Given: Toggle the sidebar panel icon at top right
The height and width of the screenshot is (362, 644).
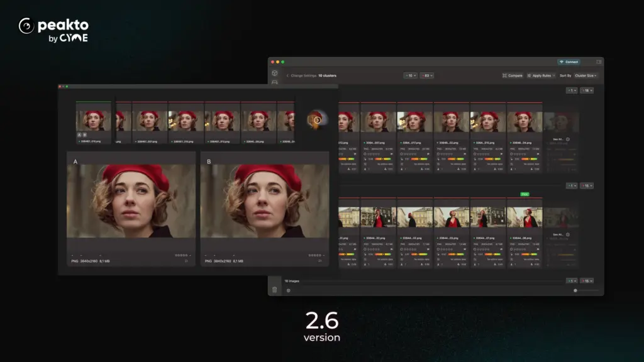Looking at the screenshot, I should 598,62.
